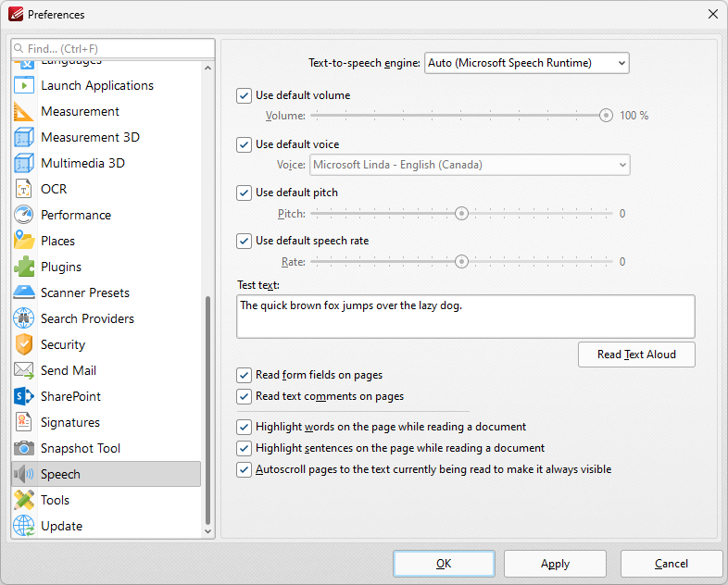Viewport: 728px width, 585px height.
Task: Close the Preferences dialog
Action: [x=713, y=14]
